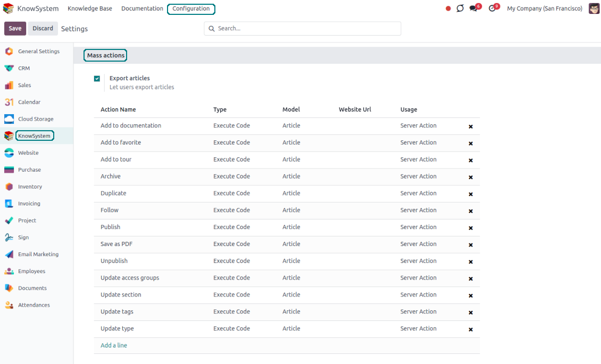This screenshot has width=601, height=364.
Task: Click the user avatar in top bar
Action: (594, 9)
